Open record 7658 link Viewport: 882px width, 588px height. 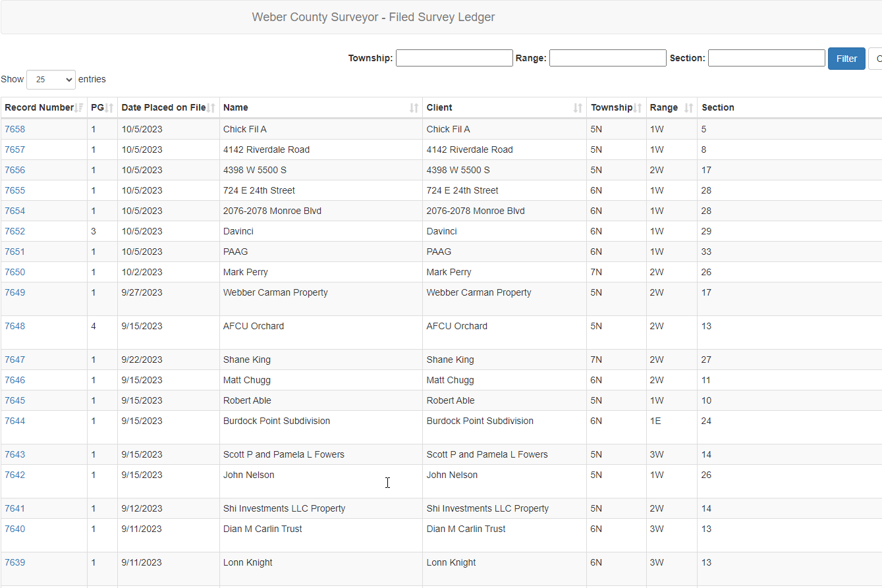coord(14,129)
